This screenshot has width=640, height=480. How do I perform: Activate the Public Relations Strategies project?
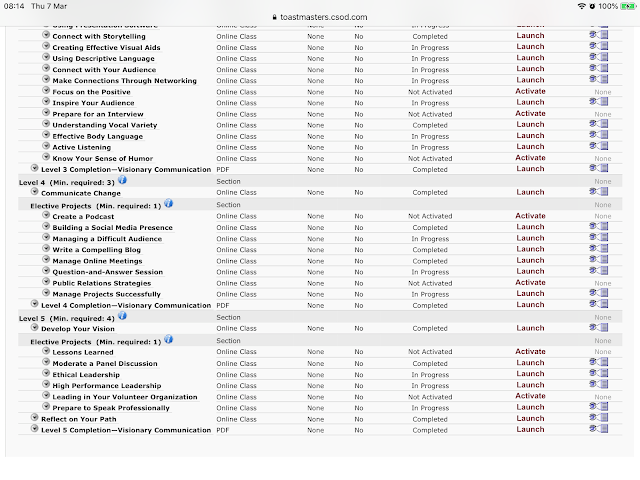(x=530, y=282)
